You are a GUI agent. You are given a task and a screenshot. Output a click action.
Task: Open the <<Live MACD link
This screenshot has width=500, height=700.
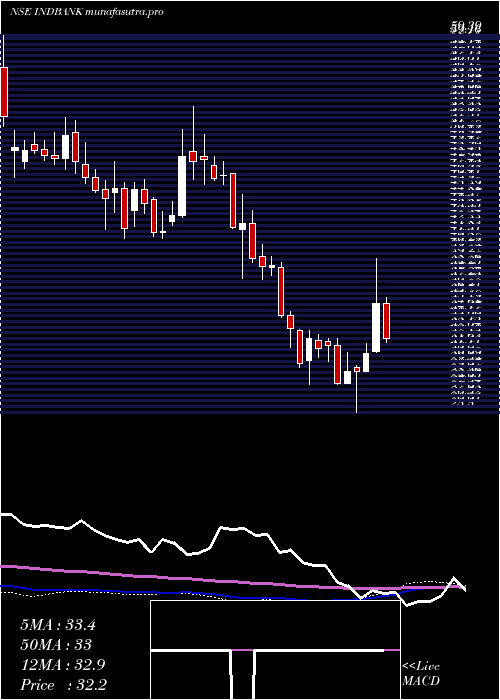click(x=421, y=674)
